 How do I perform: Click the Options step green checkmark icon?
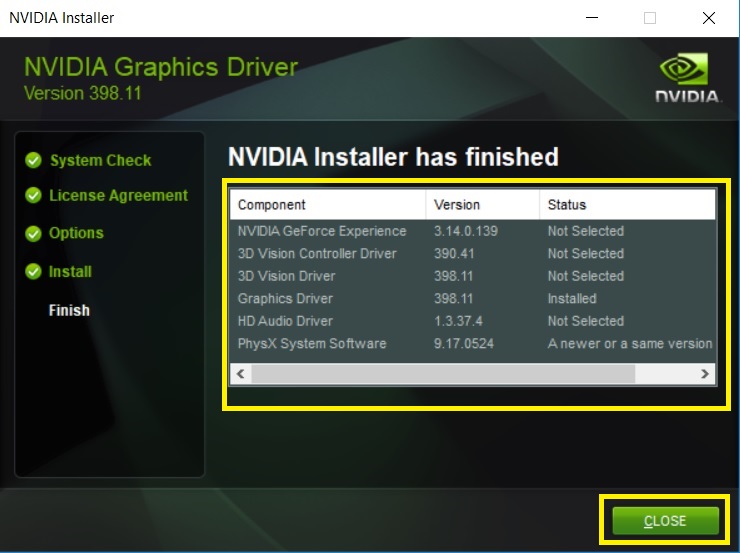[x=34, y=234]
